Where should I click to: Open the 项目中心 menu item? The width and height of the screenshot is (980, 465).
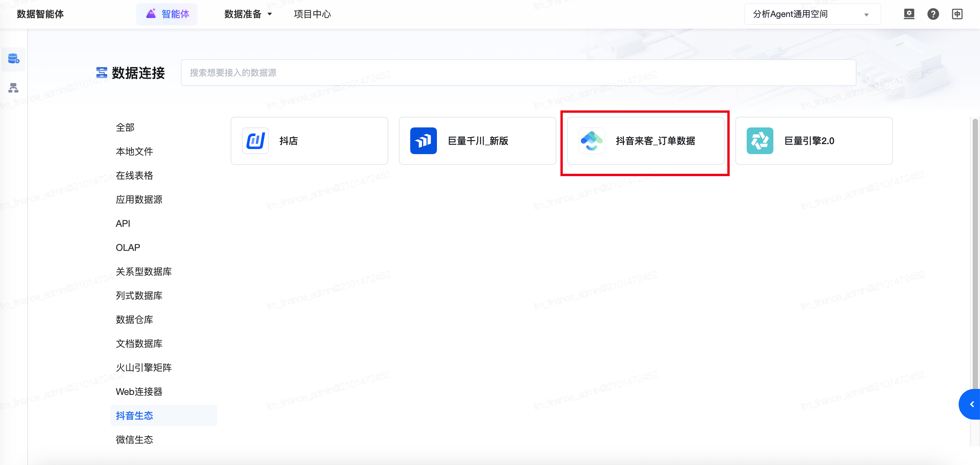pyautogui.click(x=312, y=14)
